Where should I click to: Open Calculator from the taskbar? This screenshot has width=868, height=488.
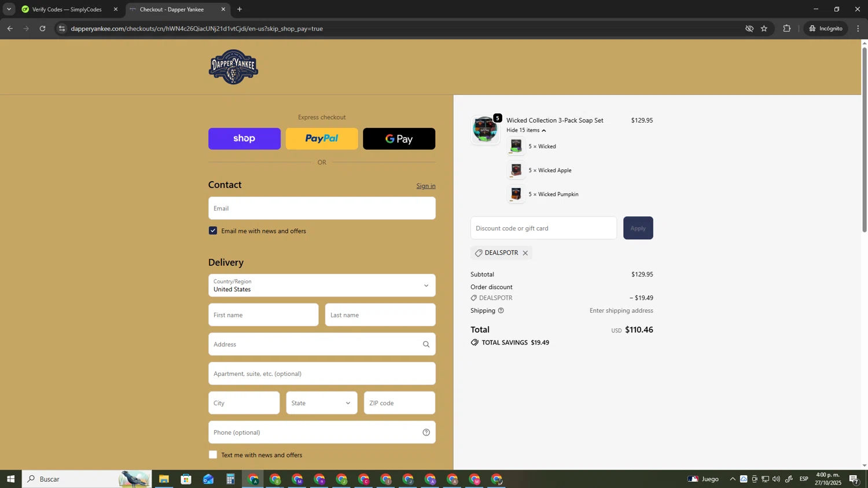point(230,479)
